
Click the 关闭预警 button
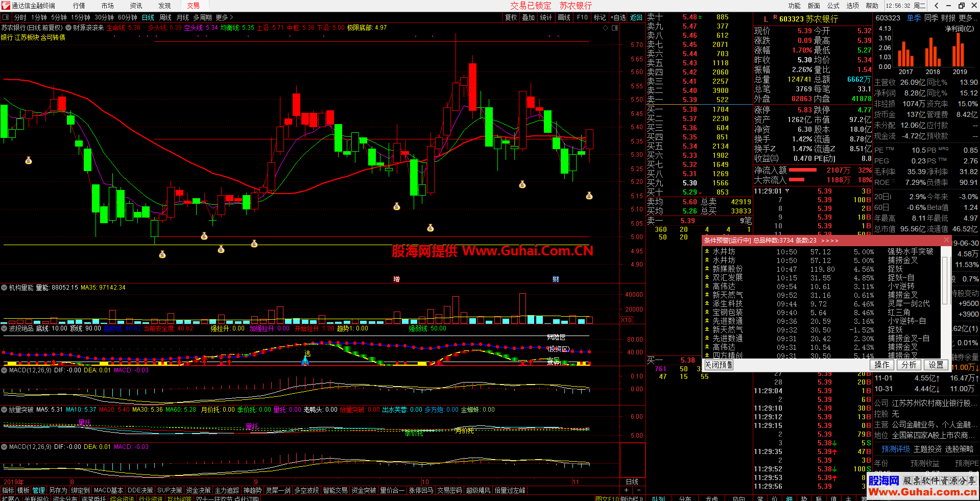(x=719, y=365)
